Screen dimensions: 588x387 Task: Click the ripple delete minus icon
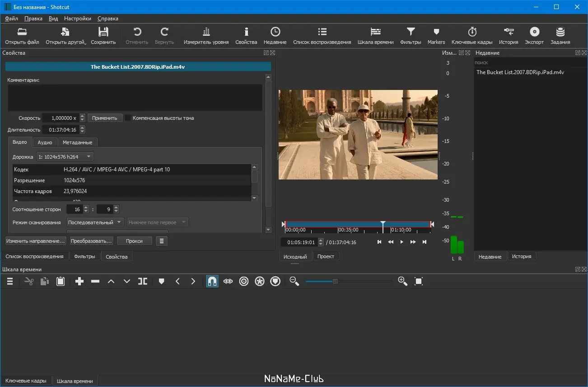click(x=95, y=281)
